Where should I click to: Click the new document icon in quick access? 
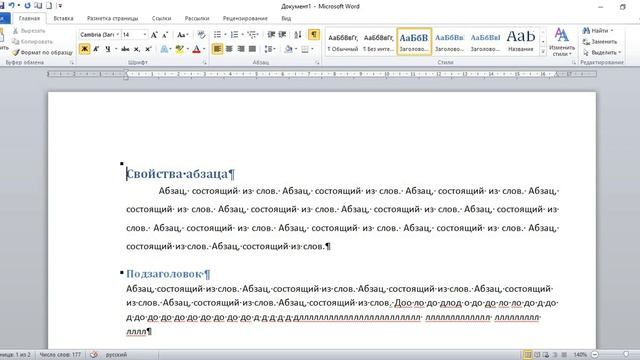pos(49,6)
